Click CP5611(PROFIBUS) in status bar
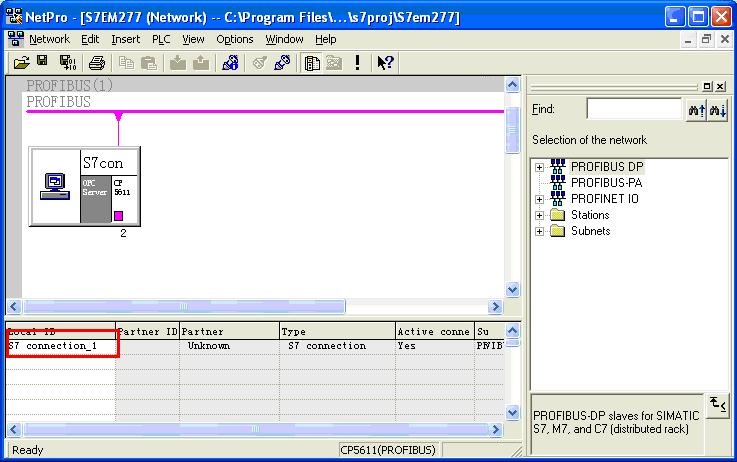This screenshot has width=737, height=462. [388, 450]
